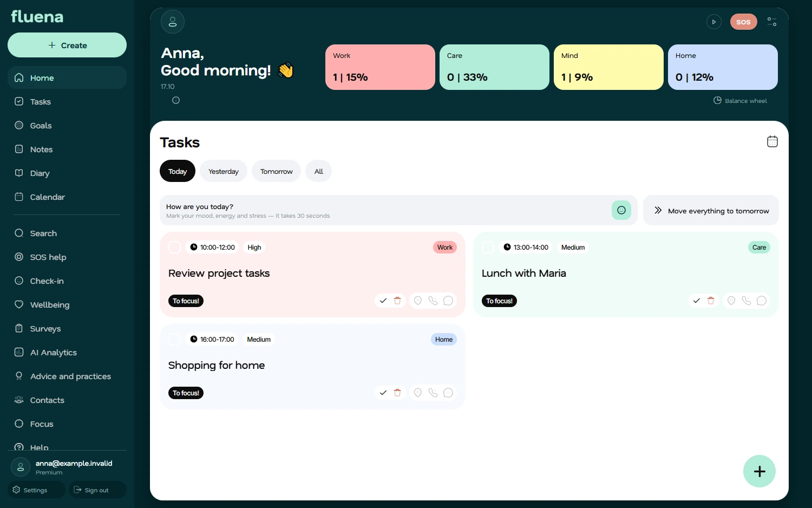Open Diary in the sidebar
This screenshot has height=508, width=812.
[67, 173]
